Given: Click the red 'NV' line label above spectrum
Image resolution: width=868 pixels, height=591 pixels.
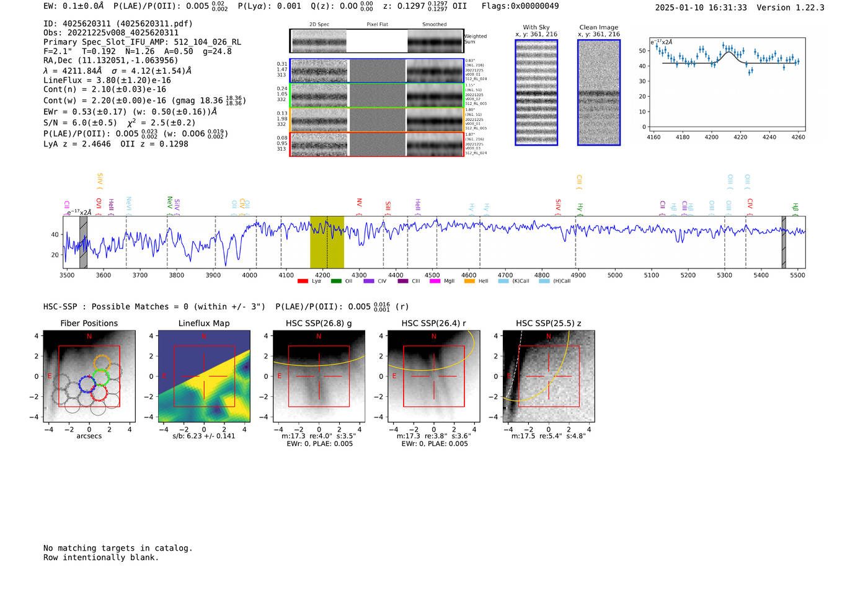Looking at the screenshot, I should (x=359, y=203).
